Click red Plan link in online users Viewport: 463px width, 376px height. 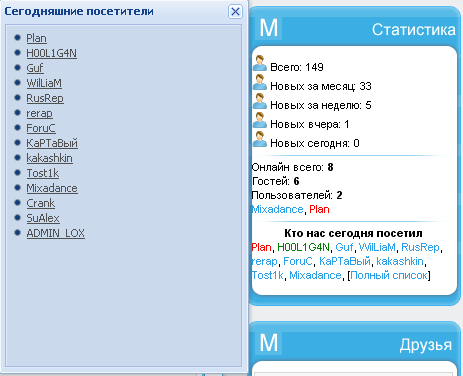[319, 209]
